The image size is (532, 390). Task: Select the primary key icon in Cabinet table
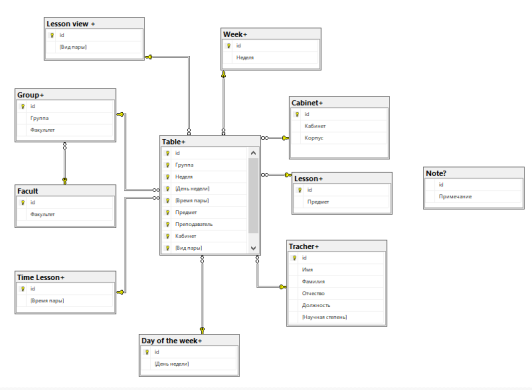(297, 114)
